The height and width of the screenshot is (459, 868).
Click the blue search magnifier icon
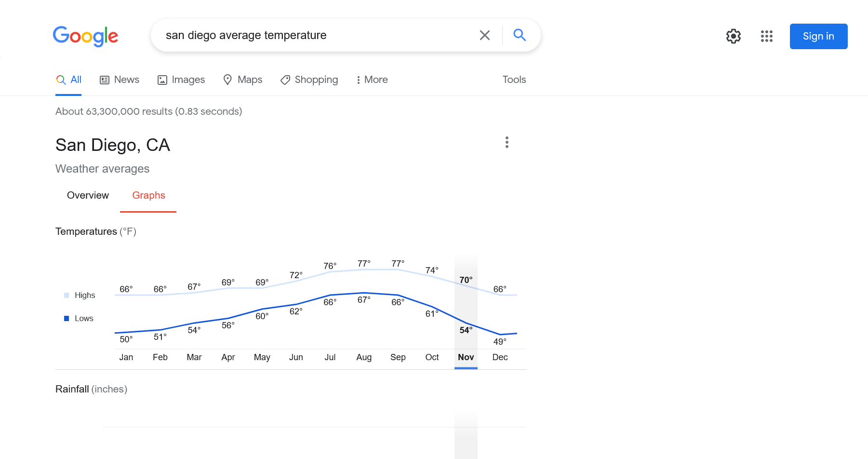519,35
